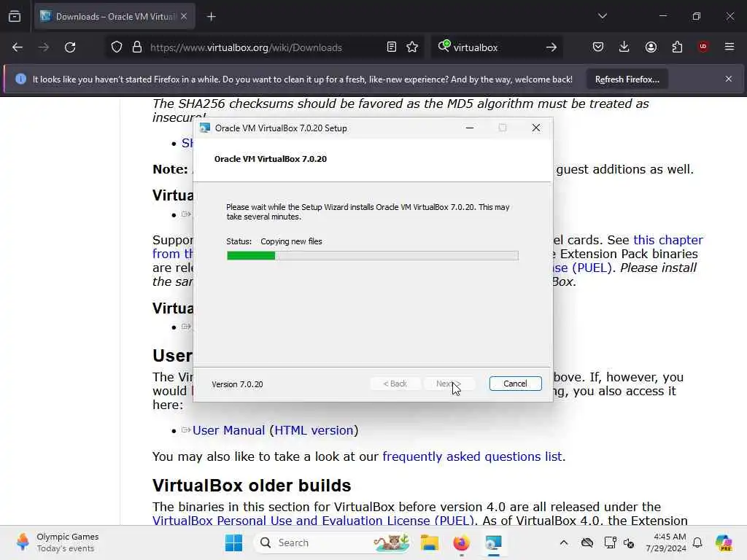Click the notification bar info icon
Viewport: 747px width, 560px height.
tap(20, 79)
